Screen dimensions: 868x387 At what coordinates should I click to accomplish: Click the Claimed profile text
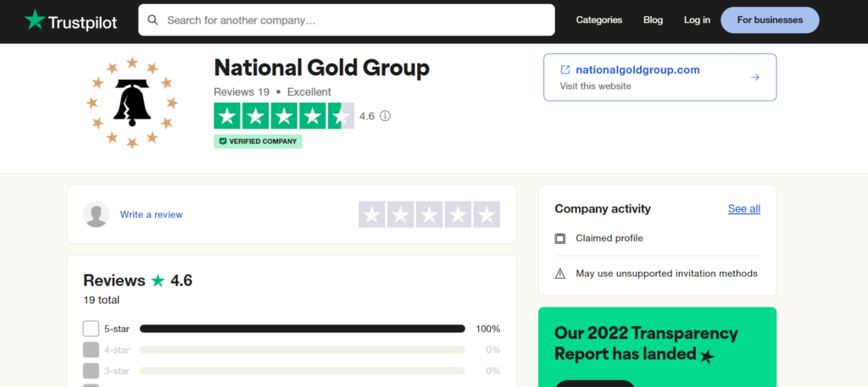tap(609, 238)
